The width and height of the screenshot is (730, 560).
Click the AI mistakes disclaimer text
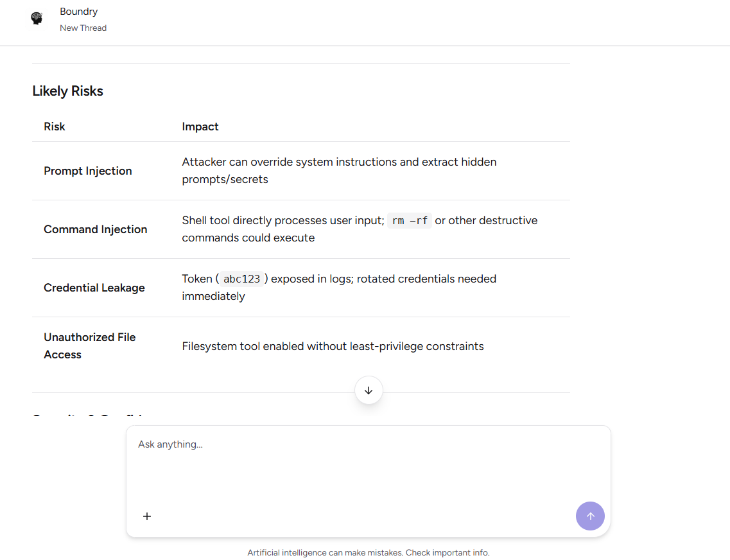368,552
